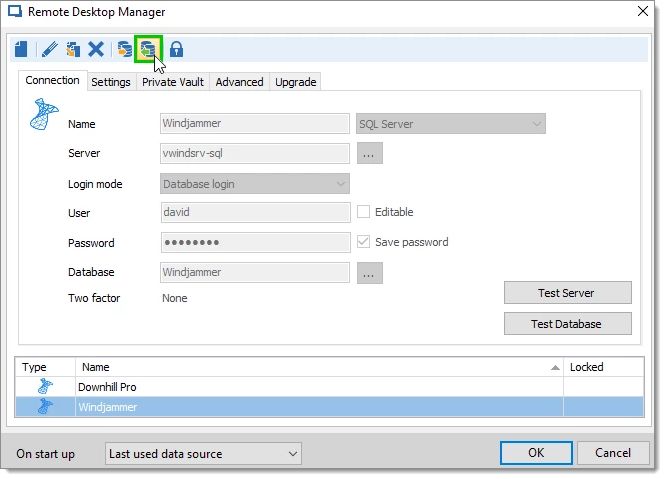
Task: Select Windjammer row in the list
Action: click(x=329, y=406)
